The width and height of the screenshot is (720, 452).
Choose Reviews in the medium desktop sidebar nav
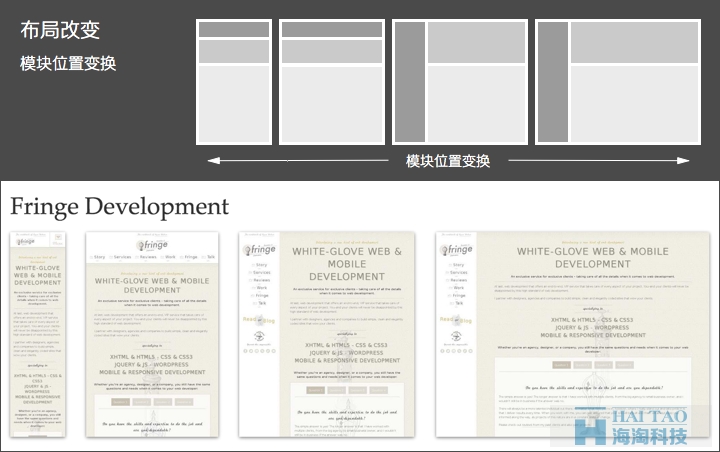coord(260,280)
